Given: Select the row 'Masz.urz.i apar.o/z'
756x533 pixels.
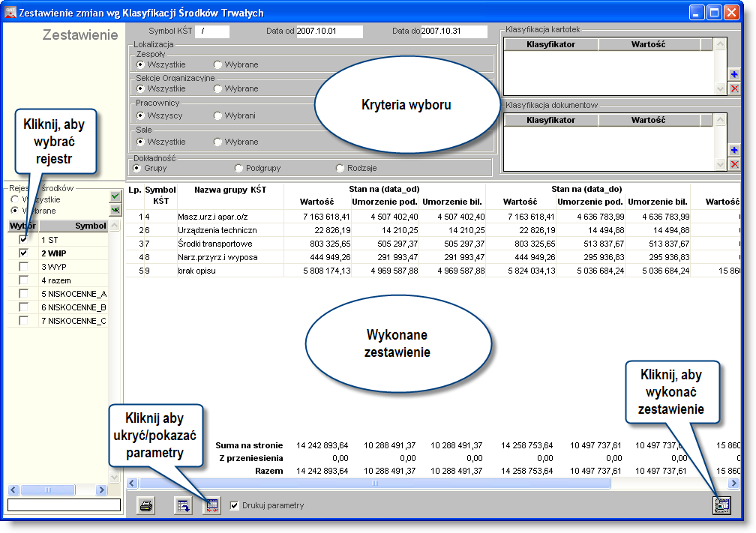Looking at the screenshot, I should pos(433,217).
